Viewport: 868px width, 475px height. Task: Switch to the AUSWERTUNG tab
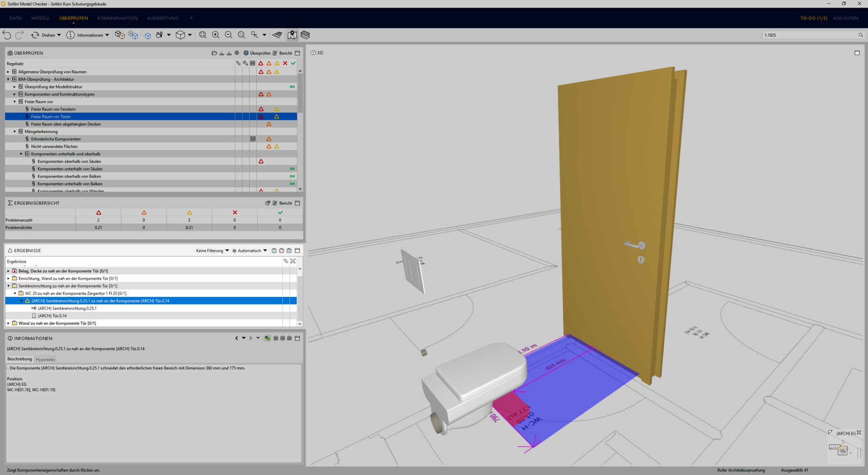point(163,18)
